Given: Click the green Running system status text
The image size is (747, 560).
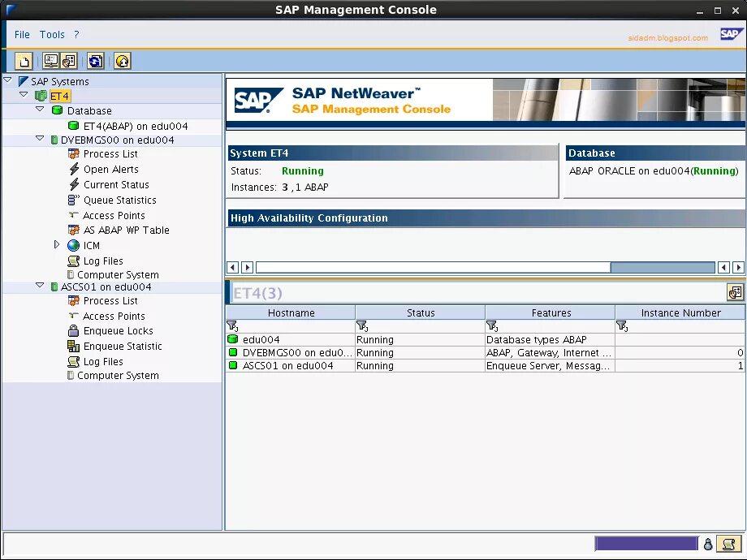Looking at the screenshot, I should pos(303,171).
